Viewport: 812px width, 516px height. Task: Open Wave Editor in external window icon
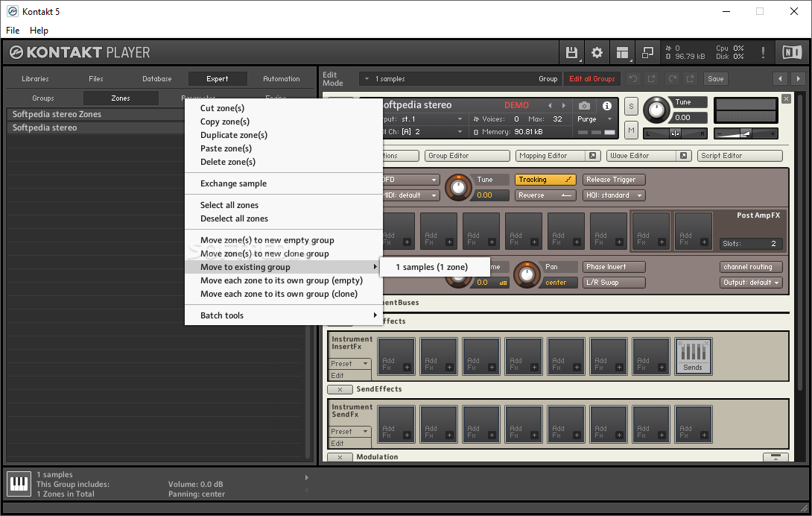point(684,156)
